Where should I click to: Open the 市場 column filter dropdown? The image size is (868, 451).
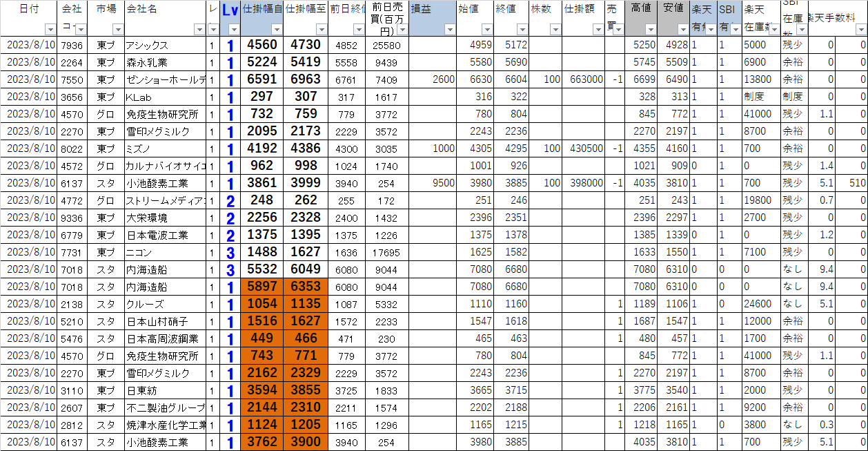(117, 30)
